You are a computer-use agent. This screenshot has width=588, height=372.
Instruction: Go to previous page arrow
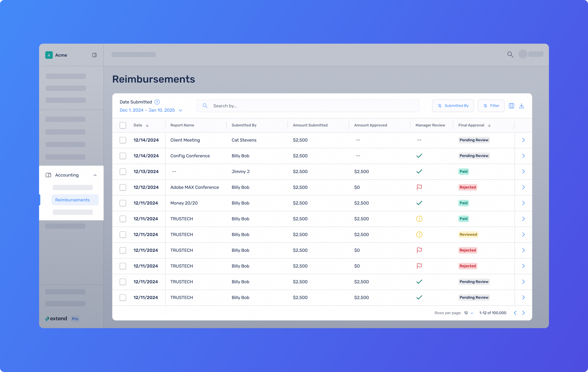tap(515, 313)
